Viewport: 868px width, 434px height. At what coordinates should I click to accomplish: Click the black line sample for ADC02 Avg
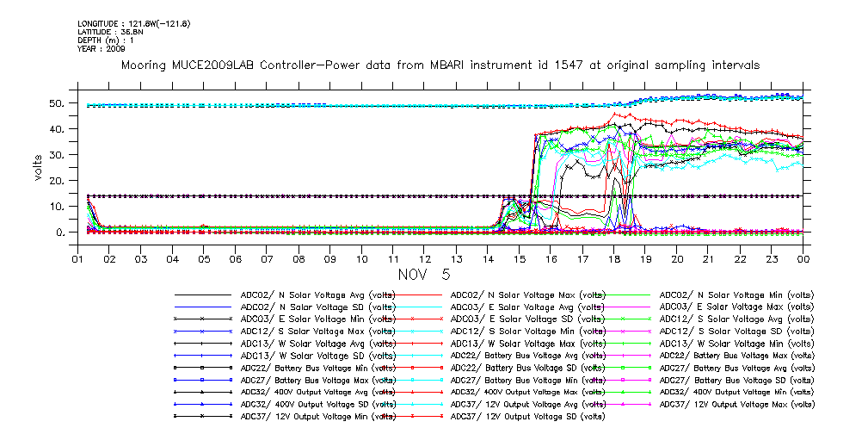click(203, 294)
